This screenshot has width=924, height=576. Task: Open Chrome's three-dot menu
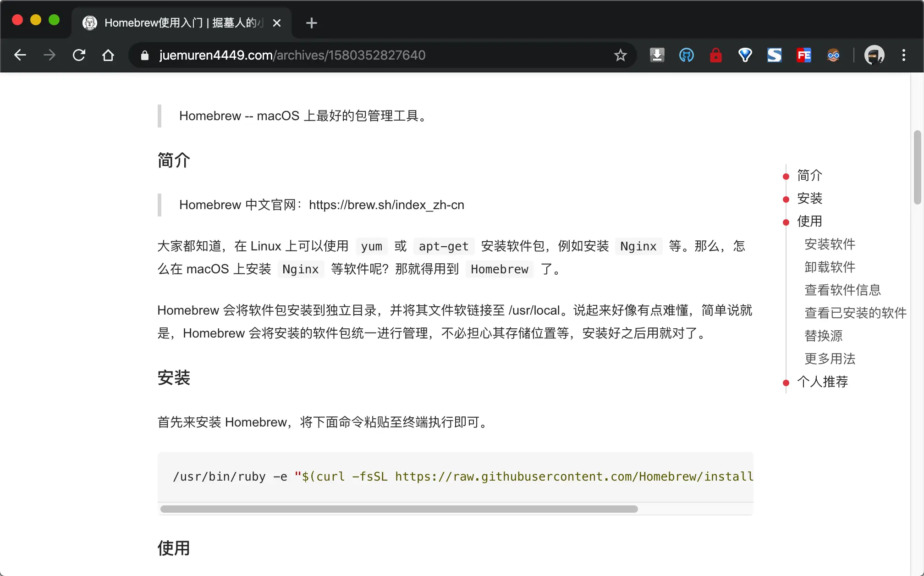coord(903,55)
